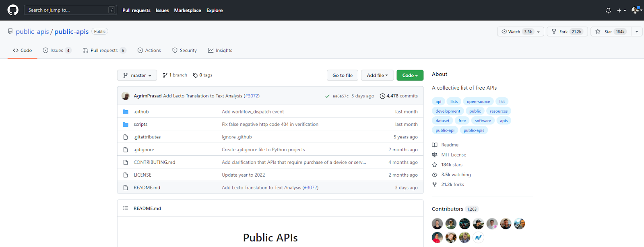Open README.md in the file list
Viewport: 644px width, 247px height.
tap(147, 187)
